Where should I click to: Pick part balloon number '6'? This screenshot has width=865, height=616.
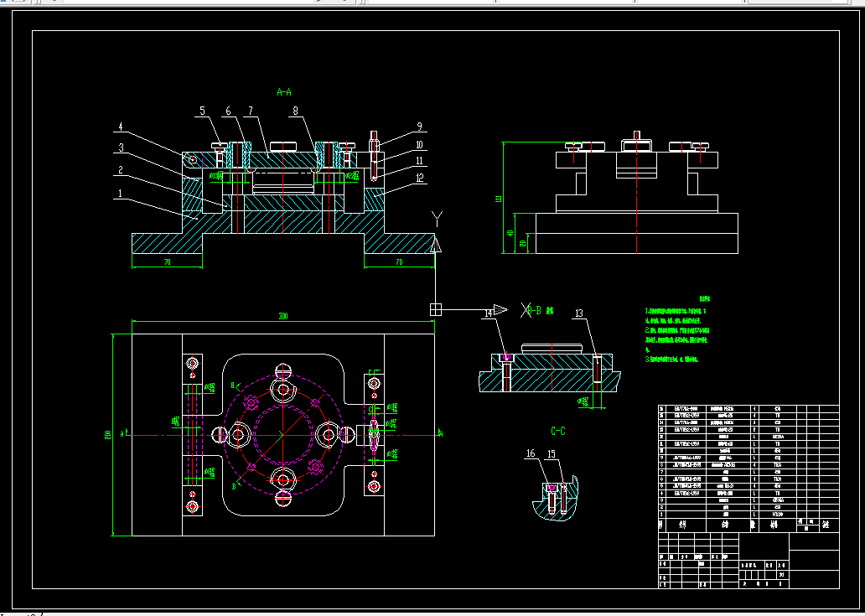[x=228, y=111]
